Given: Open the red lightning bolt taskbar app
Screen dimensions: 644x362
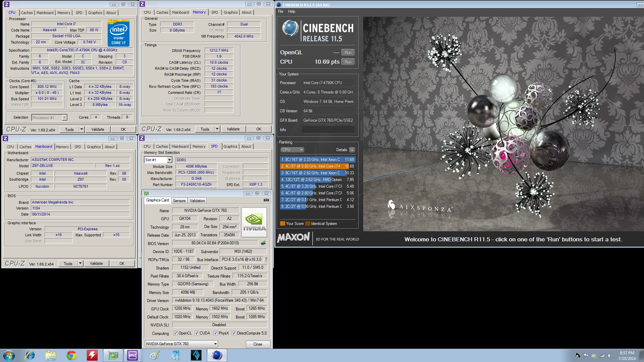Looking at the screenshot, I should tap(92, 355).
